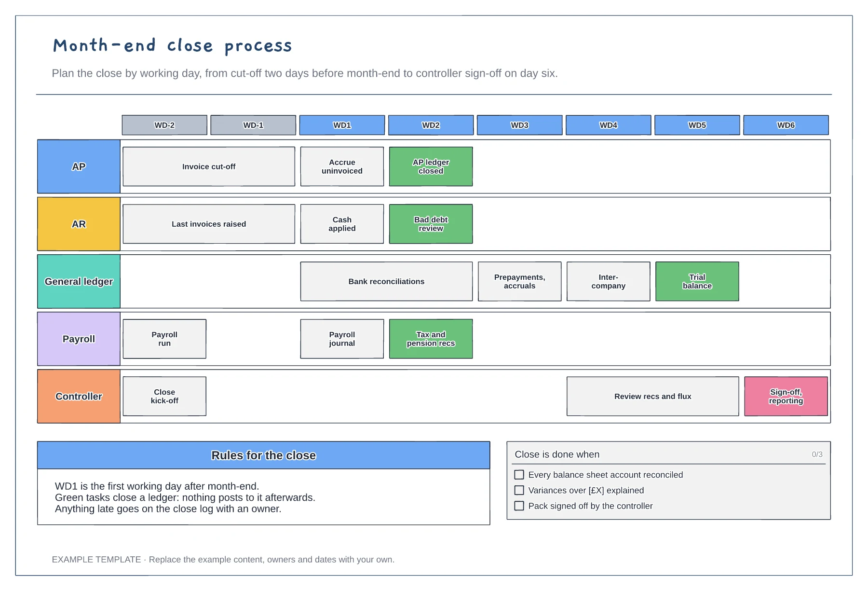
Task: Select the 'Rules for the close' header
Action: pyautogui.click(x=263, y=455)
